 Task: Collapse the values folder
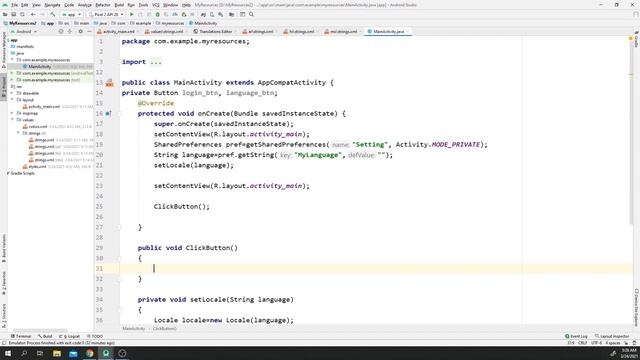pyautogui.click(x=12, y=120)
